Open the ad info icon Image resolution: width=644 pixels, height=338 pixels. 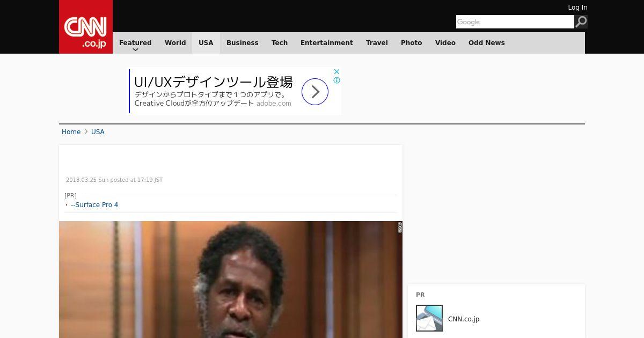point(336,80)
